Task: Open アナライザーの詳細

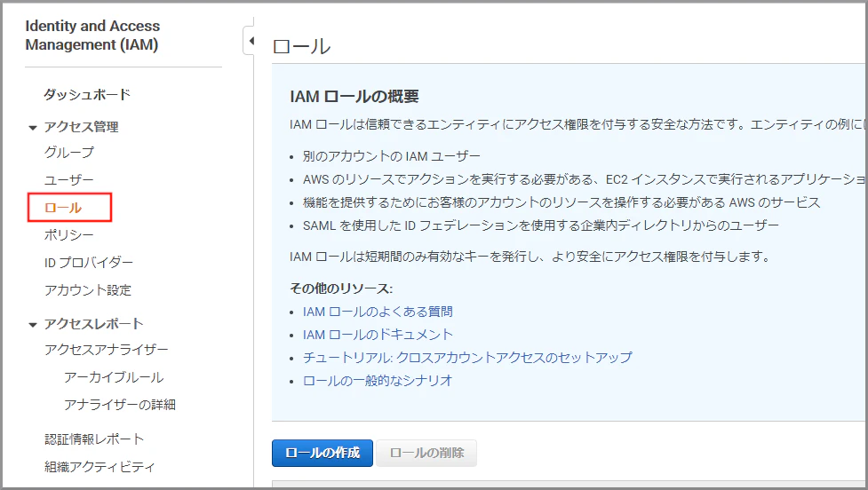Action: click(x=120, y=405)
